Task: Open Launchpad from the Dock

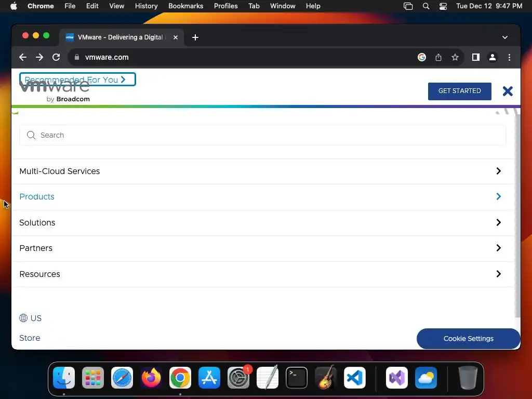Action: (93, 378)
